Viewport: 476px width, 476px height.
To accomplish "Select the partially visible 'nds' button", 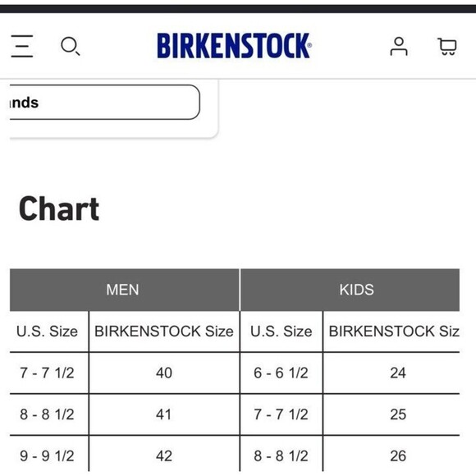I will [x=105, y=103].
